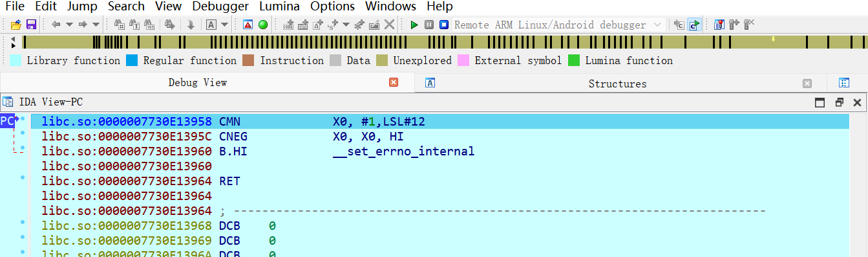868x257 pixels.
Task: Toggle breakpoint dot beside RET line
Action: point(23,177)
